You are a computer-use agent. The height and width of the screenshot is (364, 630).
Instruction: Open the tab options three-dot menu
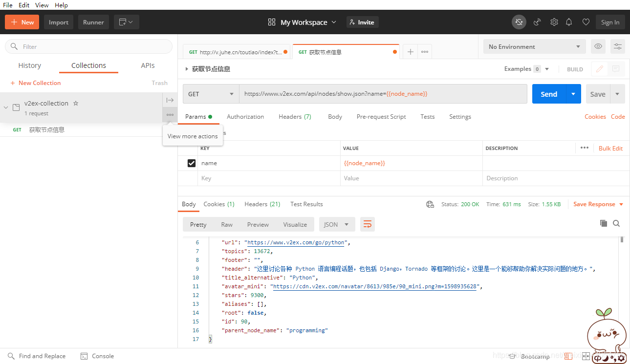[425, 52]
